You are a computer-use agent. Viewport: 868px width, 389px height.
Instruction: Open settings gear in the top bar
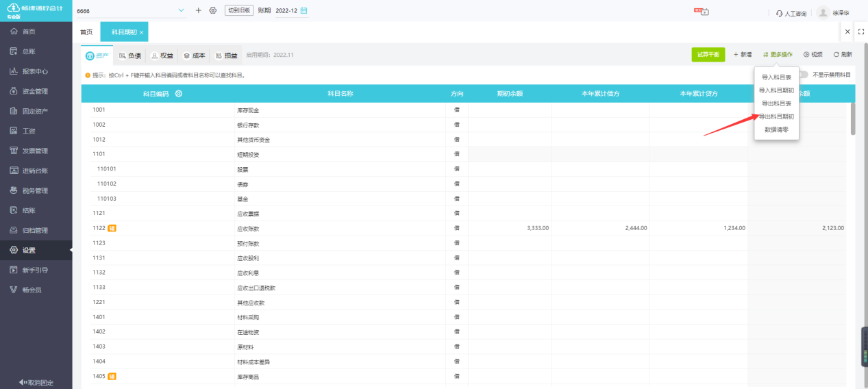tap(213, 10)
